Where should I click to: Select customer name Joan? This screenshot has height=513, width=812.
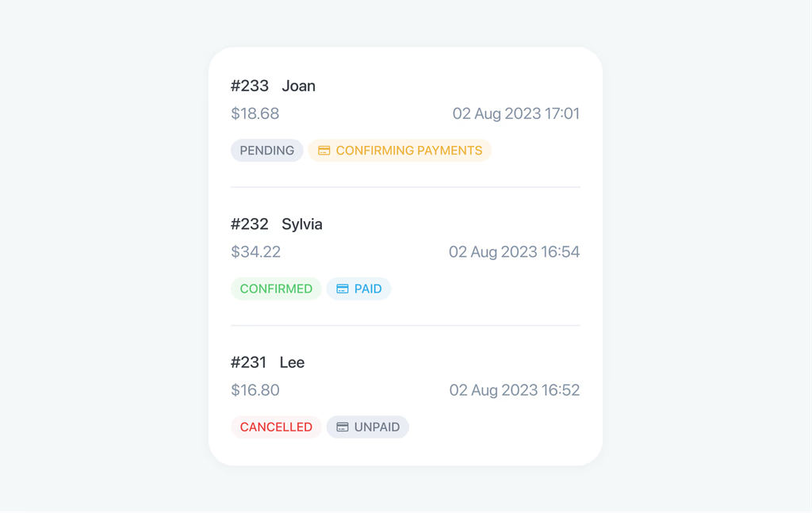(x=298, y=86)
